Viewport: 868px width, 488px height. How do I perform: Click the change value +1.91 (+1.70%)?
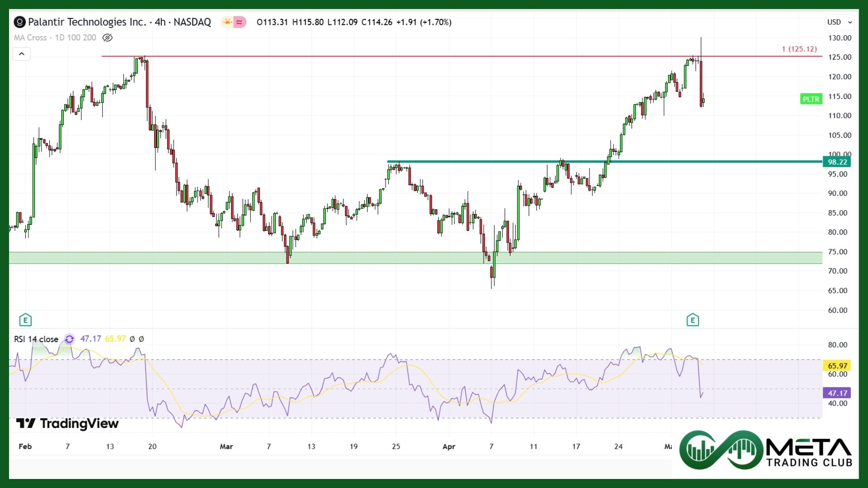[x=424, y=22]
